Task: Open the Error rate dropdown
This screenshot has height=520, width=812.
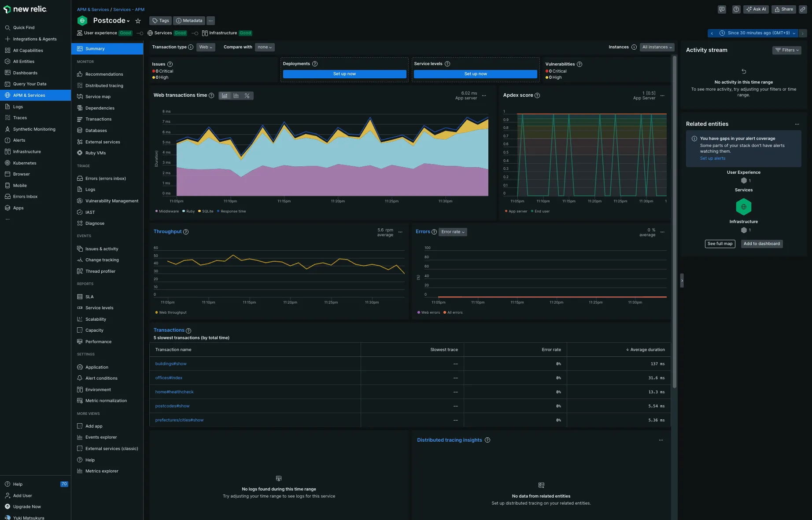Action: point(453,232)
